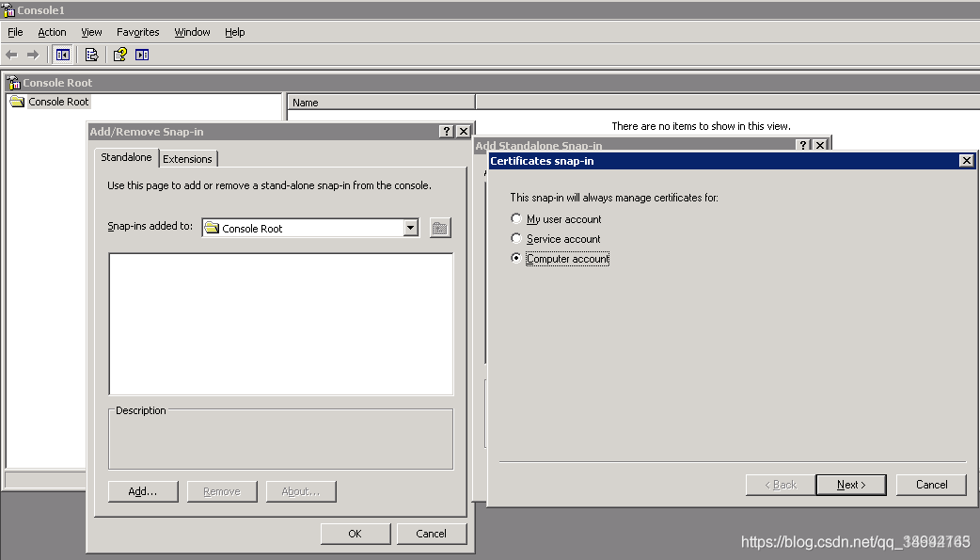Click the help question mark in Add/Remove Snap-in

[x=446, y=131]
